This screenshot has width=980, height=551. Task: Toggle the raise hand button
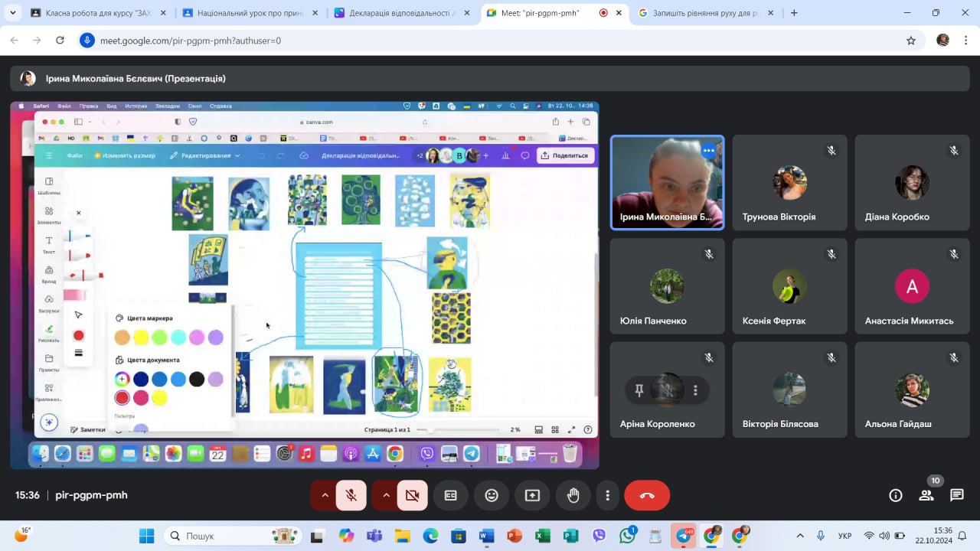coord(573,496)
